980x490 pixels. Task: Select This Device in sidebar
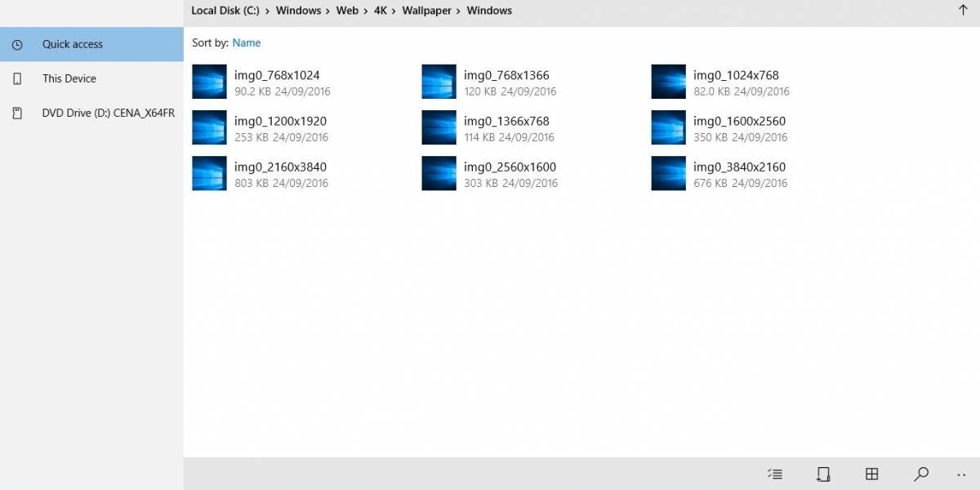pos(91,78)
